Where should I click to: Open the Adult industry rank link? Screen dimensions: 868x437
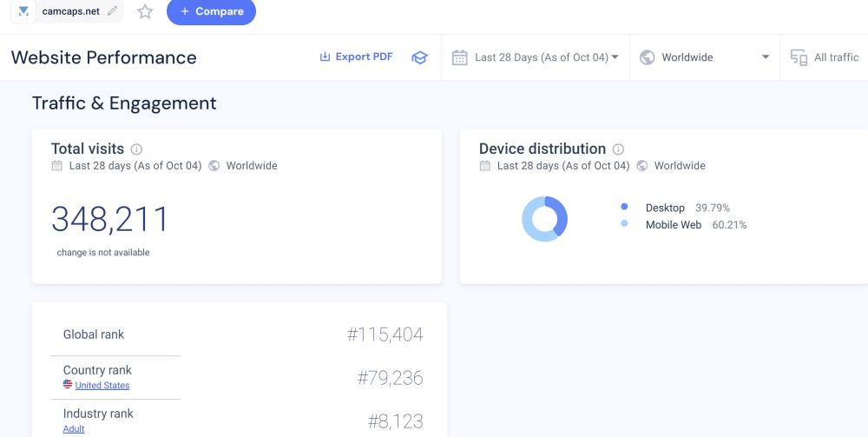pos(74,428)
